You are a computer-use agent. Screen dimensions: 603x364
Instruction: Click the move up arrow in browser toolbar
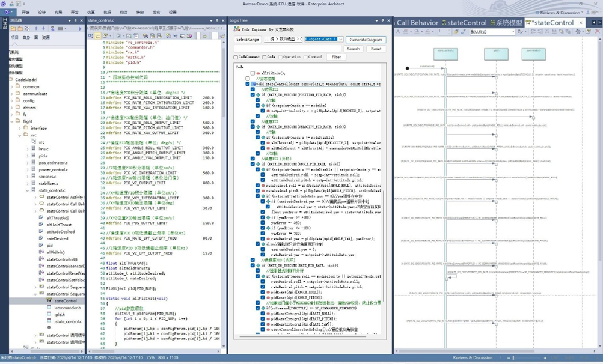[x=36, y=28]
